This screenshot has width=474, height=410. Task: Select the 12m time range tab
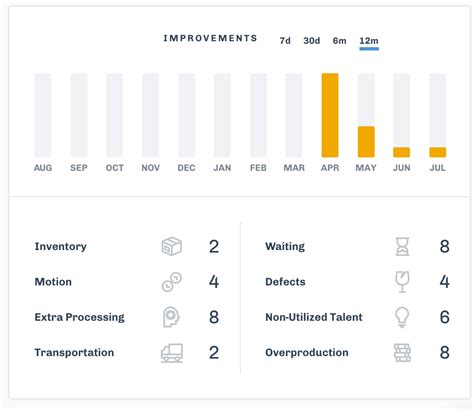point(369,41)
